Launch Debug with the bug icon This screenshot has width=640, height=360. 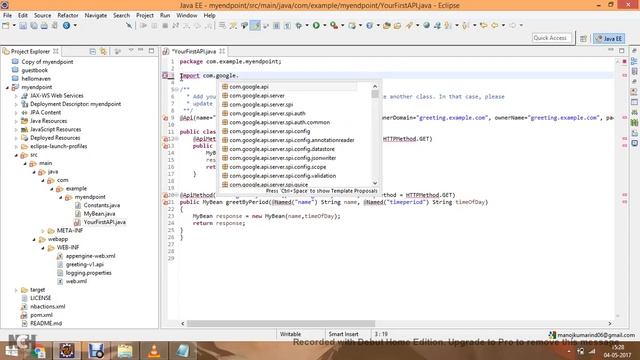pyautogui.click(x=299, y=25)
